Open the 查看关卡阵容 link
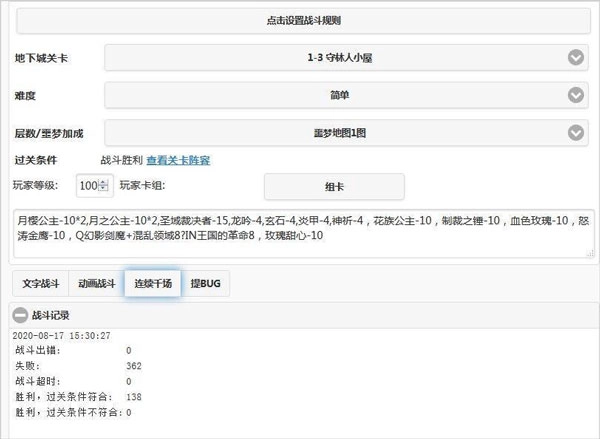600x439 pixels. click(178, 160)
